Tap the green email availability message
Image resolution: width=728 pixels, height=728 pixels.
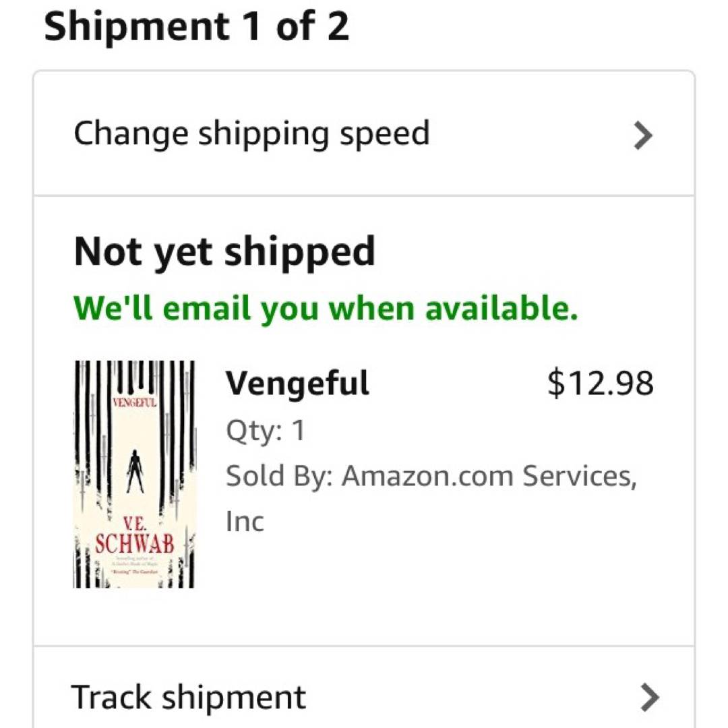coord(326,309)
